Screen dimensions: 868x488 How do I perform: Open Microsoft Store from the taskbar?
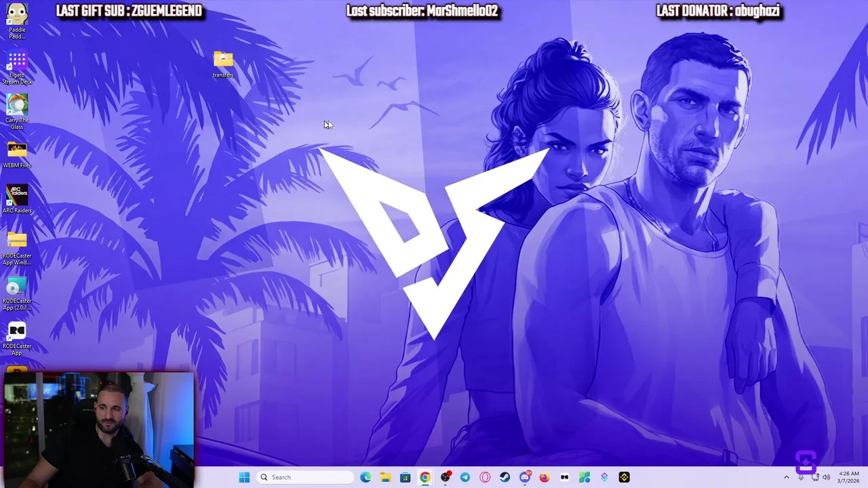click(405, 477)
